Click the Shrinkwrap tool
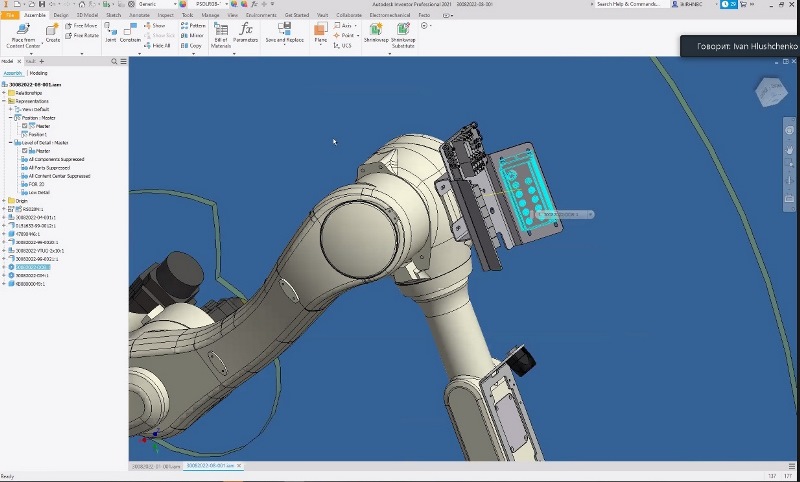Screen dimensions: 800x482 375,30
